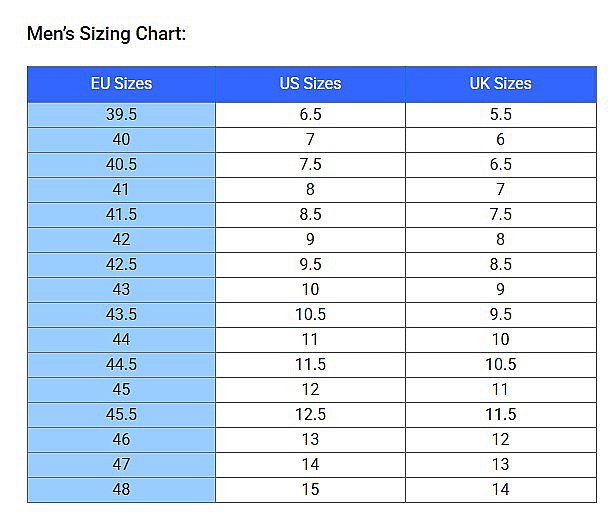Select the EU size 39.5 cell
This screenshot has height=515, width=614.
121,115
